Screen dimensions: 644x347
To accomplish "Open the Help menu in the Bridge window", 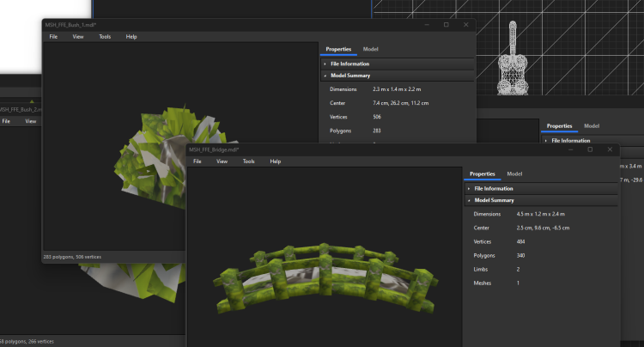I will click(x=275, y=161).
